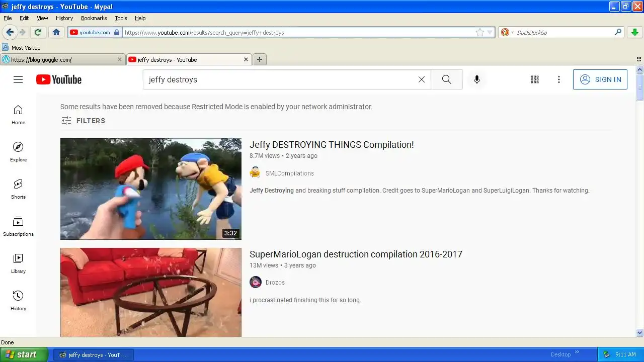The height and width of the screenshot is (362, 644).
Task: Open the three-dot Settings menu
Action: [558, 79]
